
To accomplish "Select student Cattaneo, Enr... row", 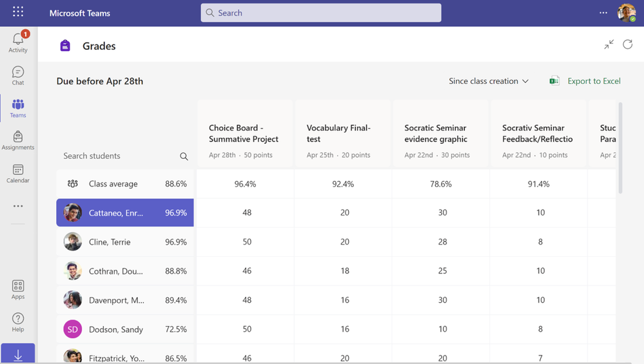I will pos(125,212).
